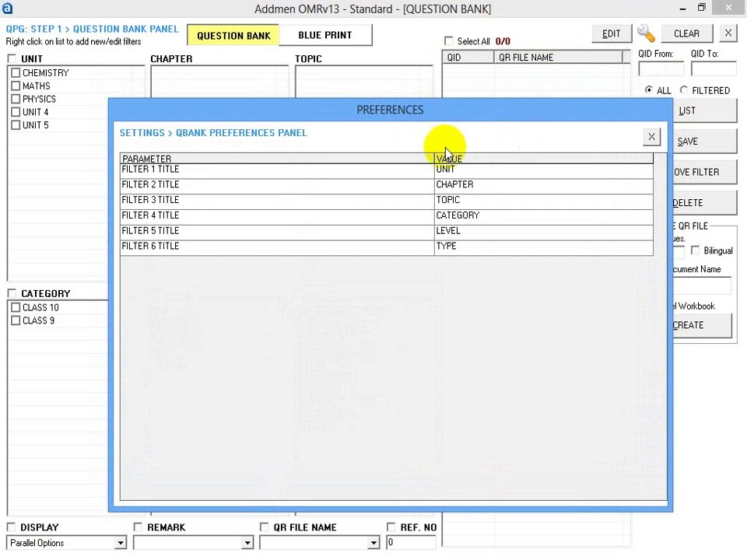Click the PARAMETER column header
Image resolution: width=747 pixels, height=560 pixels.
pos(277,159)
